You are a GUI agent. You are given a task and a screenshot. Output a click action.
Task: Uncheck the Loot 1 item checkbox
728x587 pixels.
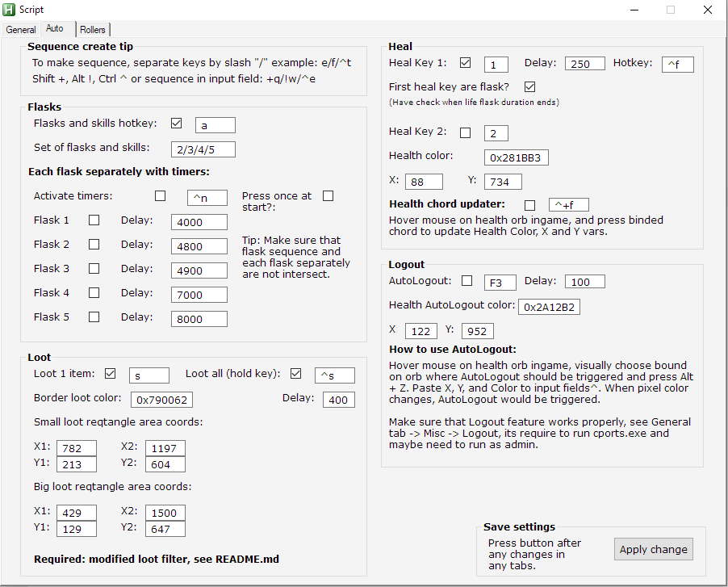(110, 373)
